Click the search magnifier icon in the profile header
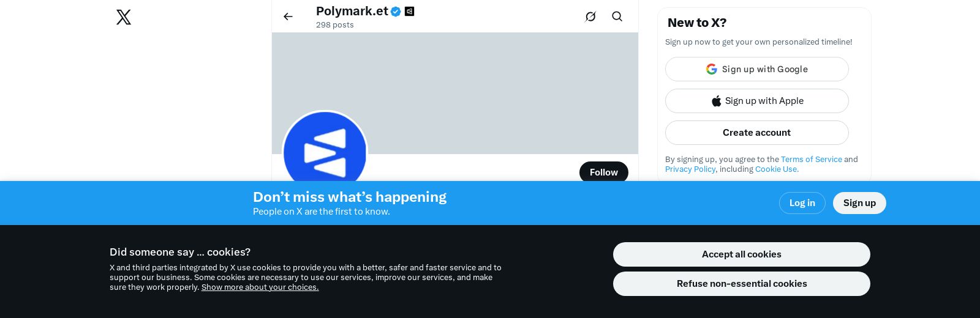 pyautogui.click(x=617, y=17)
